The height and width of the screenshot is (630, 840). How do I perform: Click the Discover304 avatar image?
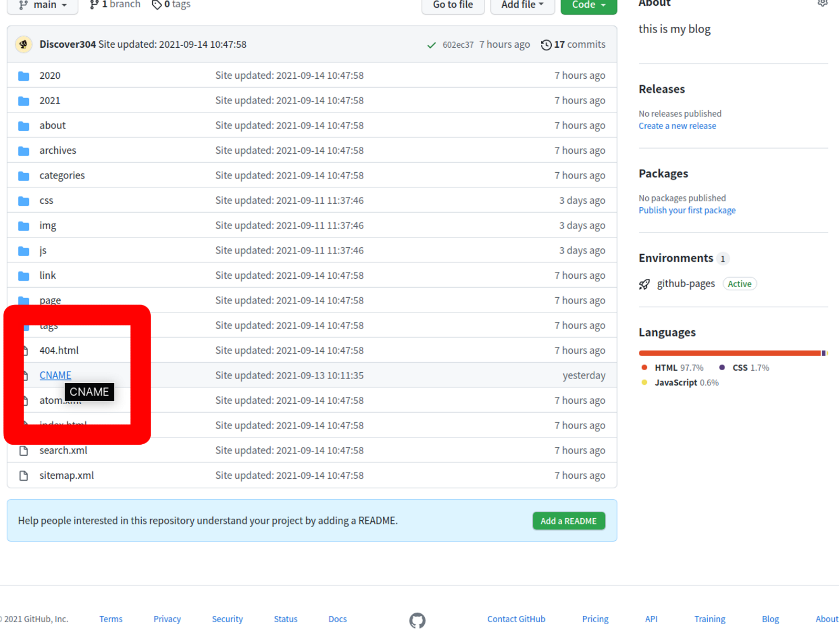point(24,45)
